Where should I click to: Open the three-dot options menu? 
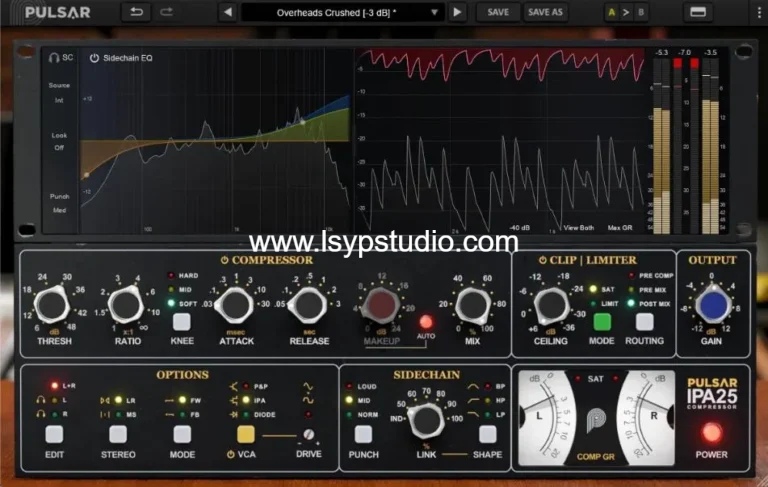coord(759,13)
